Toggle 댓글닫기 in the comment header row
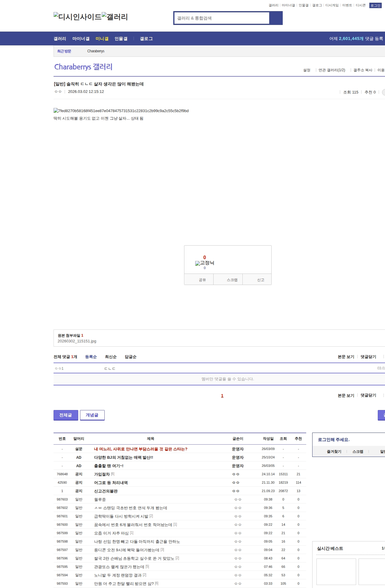Viewport: 385px width, 588px height. coord(368,357)
